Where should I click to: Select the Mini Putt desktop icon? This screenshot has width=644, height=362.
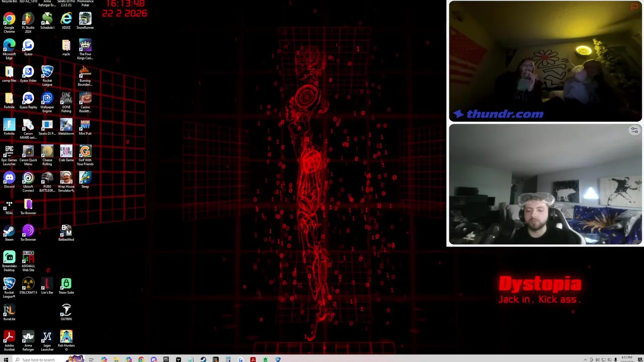(85, 127)
